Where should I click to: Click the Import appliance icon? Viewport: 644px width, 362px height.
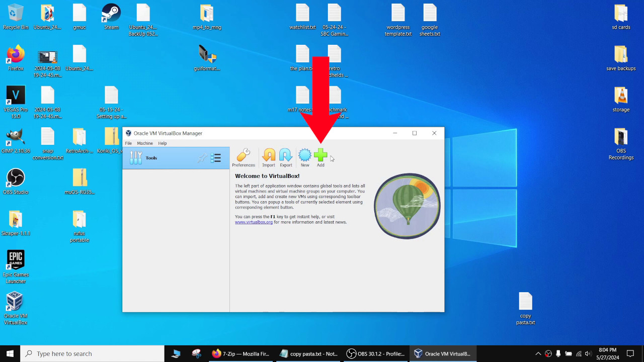pos(269,158)
